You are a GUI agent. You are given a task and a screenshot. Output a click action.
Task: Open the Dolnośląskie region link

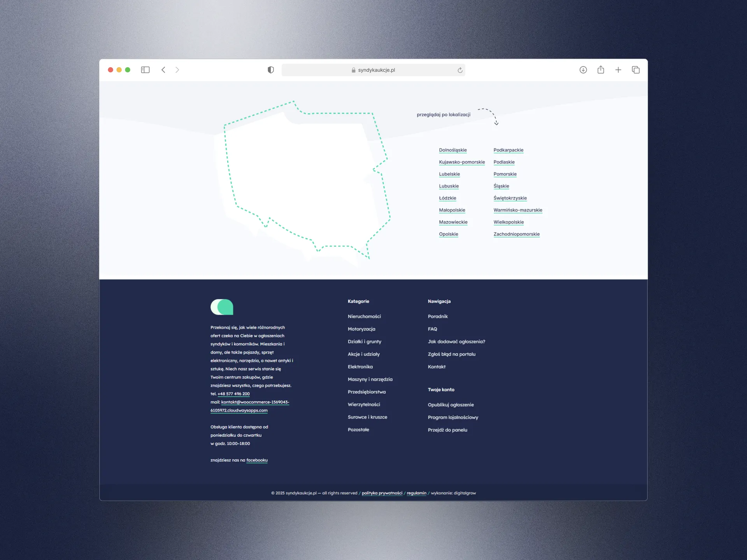(x=452, y=150)
